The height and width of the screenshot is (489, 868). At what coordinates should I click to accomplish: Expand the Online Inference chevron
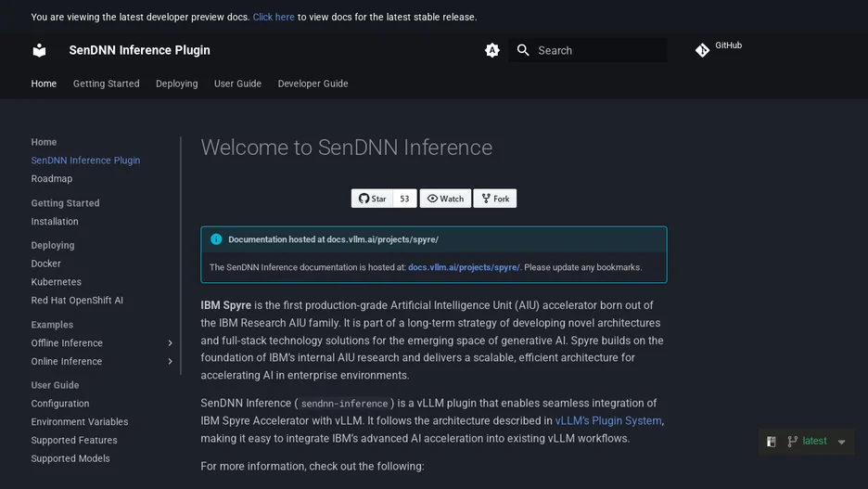pos(170,361)
